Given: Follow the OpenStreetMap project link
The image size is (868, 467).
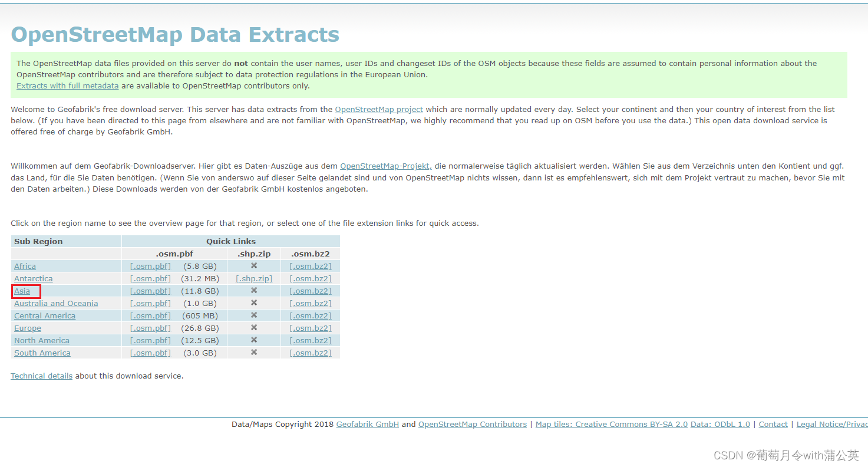Looking at the screenshot, I should 379,110.
